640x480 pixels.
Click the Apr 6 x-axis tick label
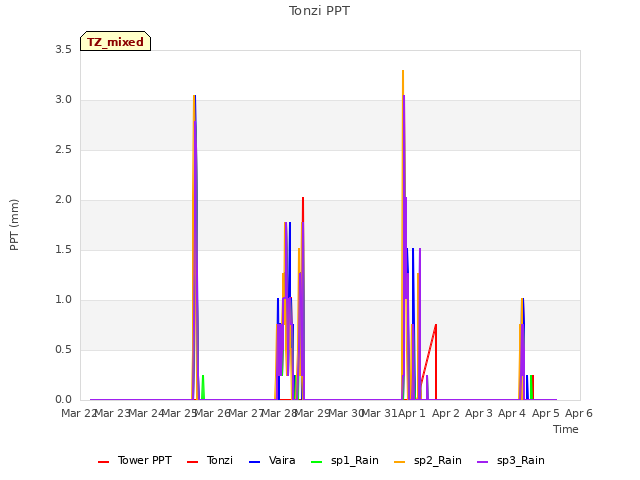(x=579, y=413)
